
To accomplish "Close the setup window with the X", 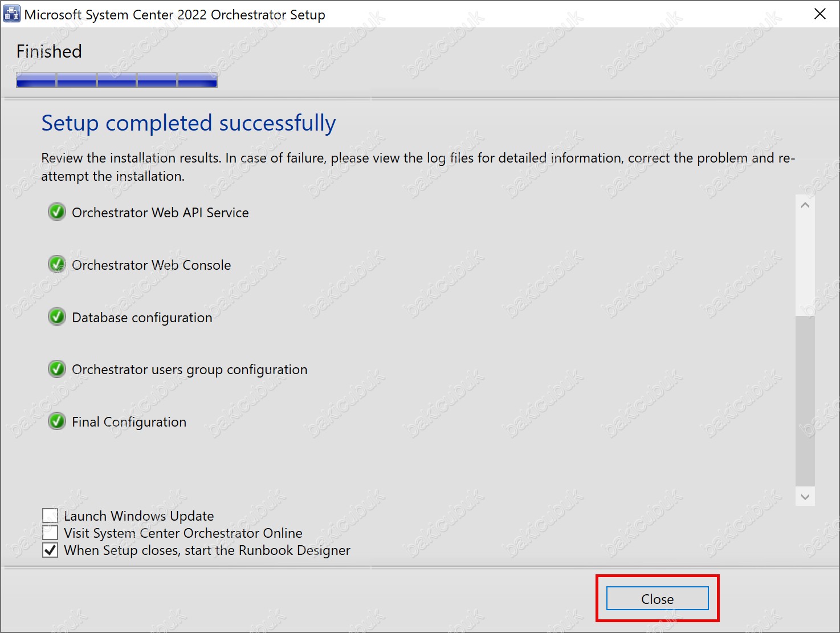I will (819, 14).
